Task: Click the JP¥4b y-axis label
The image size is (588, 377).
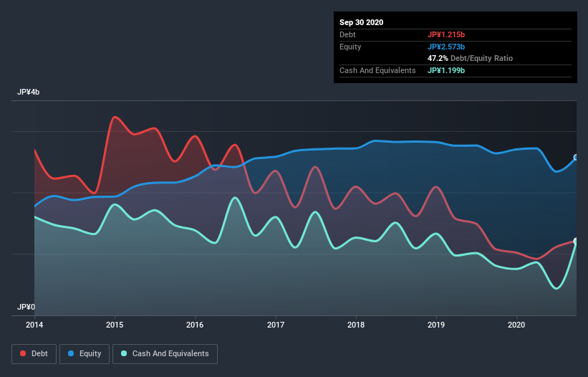Action: click(x=28, y=92)
